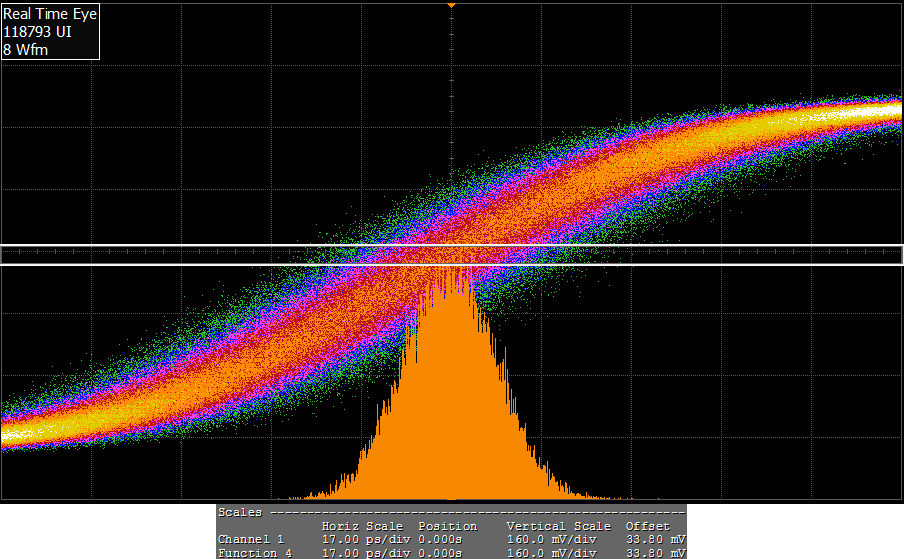Click the Scales section header
Viewport: 904px width, 559px height.
(x=241, y=512)
